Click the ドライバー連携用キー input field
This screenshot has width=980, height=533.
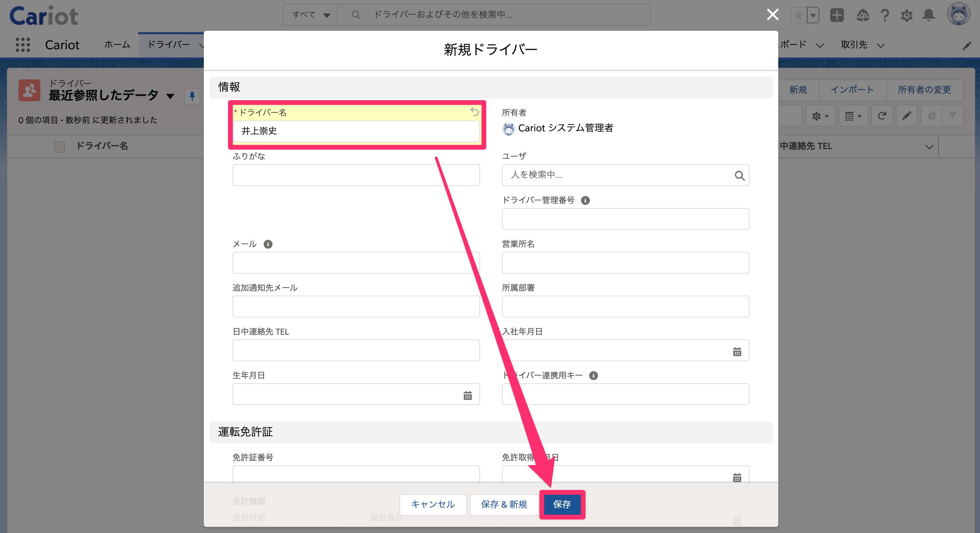(625, 394)
